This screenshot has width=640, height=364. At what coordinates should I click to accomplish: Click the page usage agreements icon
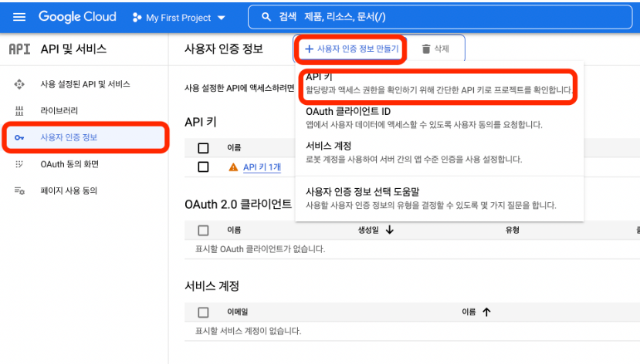point(19,190)
